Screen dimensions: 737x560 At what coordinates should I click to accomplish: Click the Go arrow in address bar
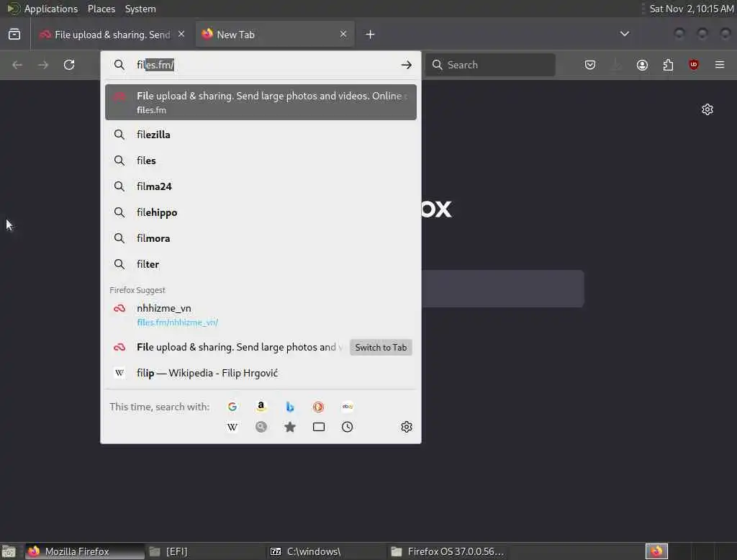(407, 65)
